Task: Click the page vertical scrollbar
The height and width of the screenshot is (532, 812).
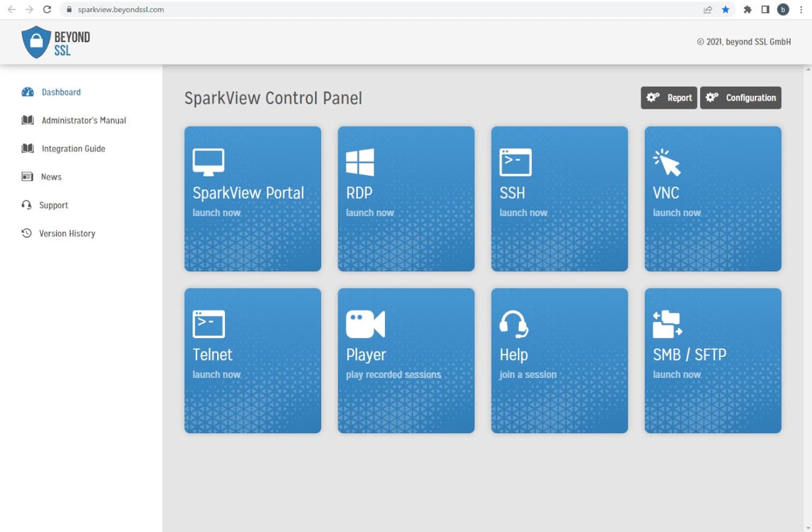Action: [x=807, y=298]
